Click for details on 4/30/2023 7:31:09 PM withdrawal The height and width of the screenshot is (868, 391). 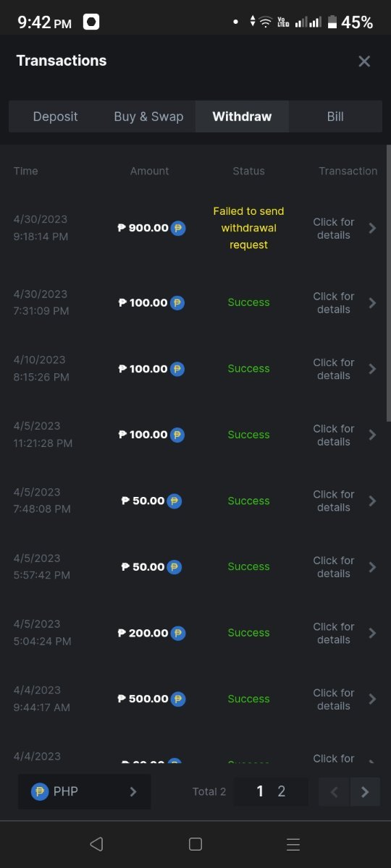[334, 303]
